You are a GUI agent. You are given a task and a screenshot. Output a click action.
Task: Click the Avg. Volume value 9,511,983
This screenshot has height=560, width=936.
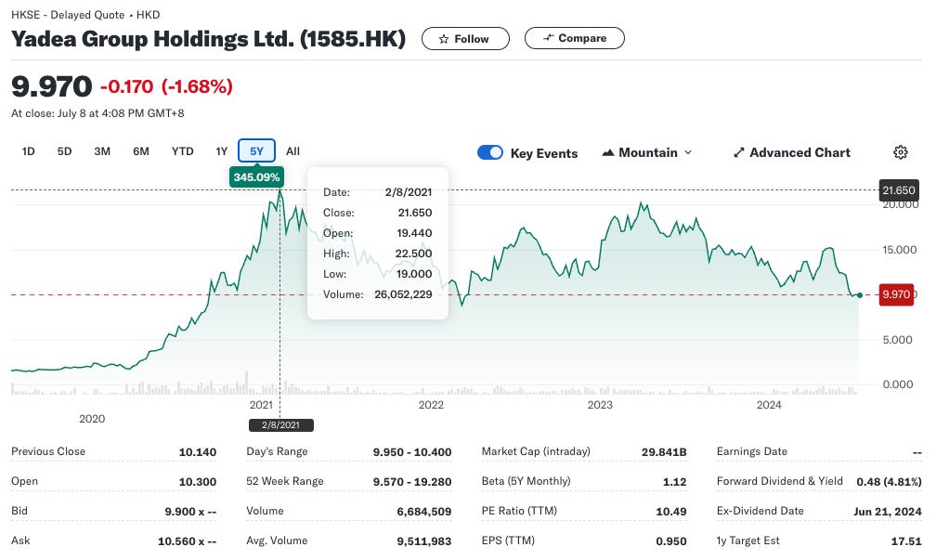click(x=424, y=541)
